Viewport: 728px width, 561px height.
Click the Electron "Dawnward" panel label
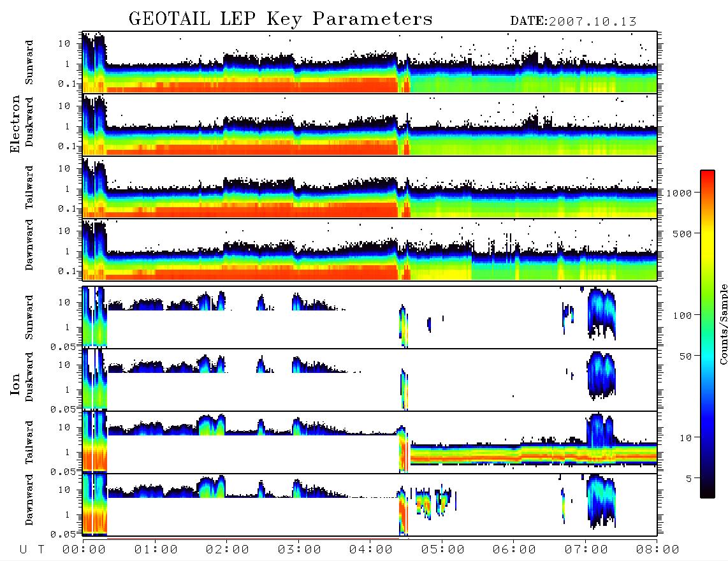(x=29, y=245)
